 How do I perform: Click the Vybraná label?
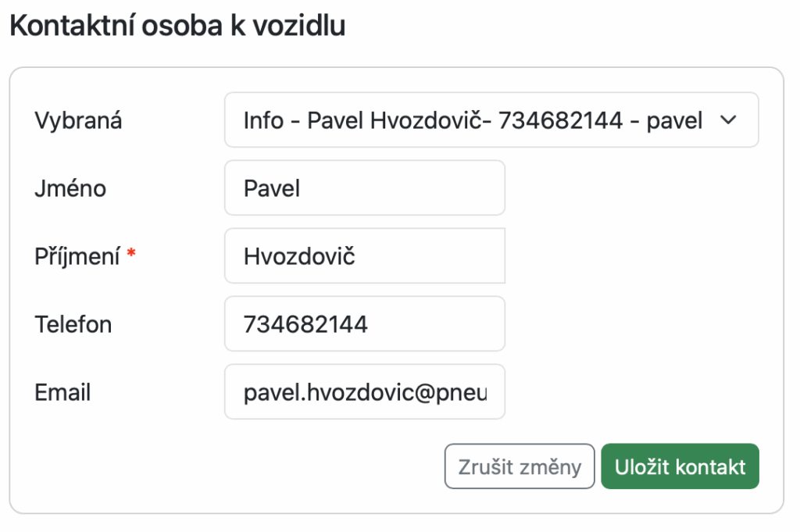[78, 121]
